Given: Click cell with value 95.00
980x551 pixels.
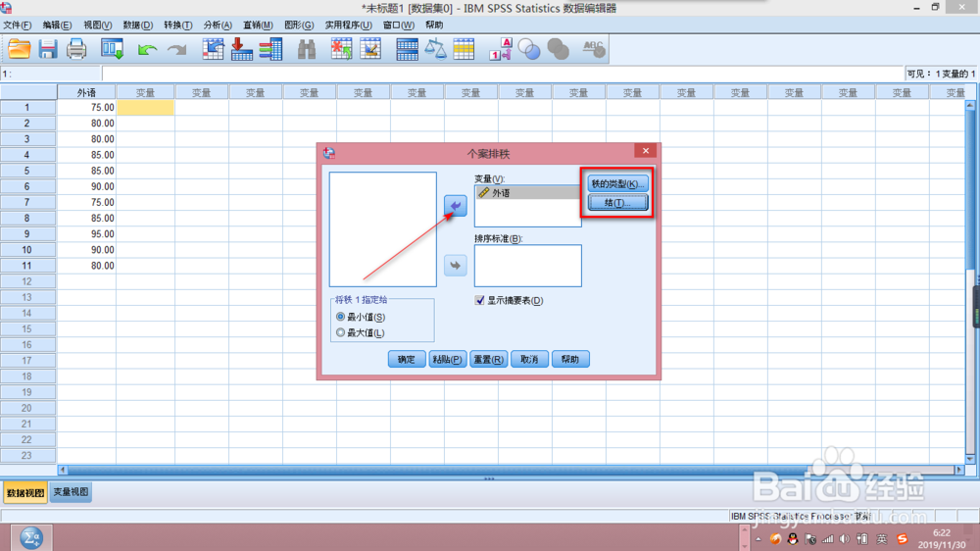Looking at the screenshot, I should (x=86, y=234).
